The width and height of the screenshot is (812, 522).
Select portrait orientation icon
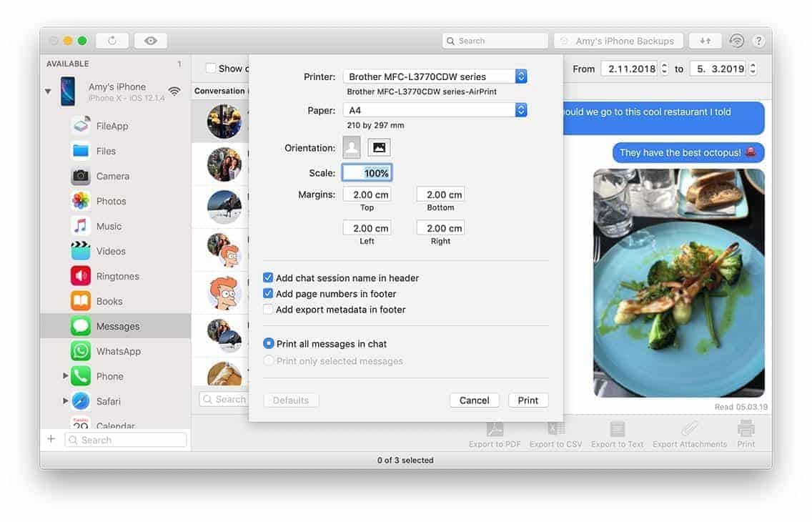pyautogui.click(x=352, y=148)
